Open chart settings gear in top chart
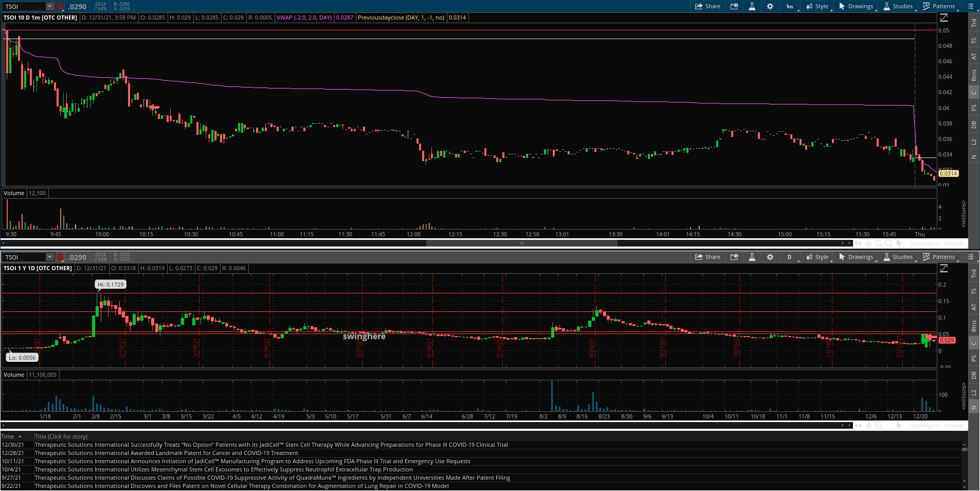 [x=770, y=7]
